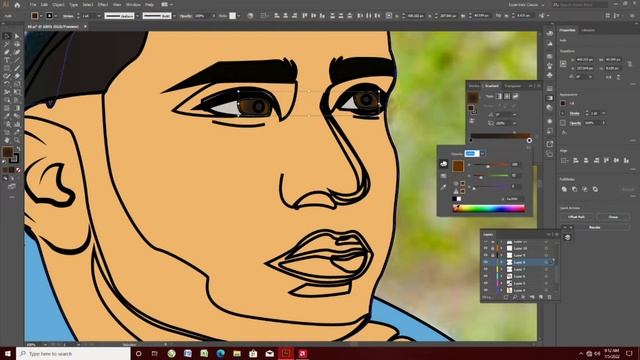Choose the Radial gradient type icon
This screenshot has width=640, height=360.
coord(507,96)
